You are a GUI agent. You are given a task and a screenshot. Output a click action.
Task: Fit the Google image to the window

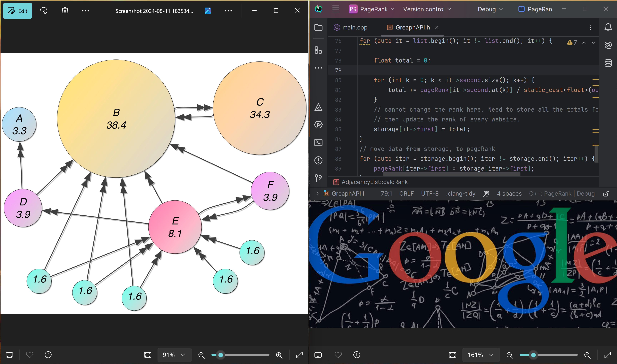[x=453, y=355]
